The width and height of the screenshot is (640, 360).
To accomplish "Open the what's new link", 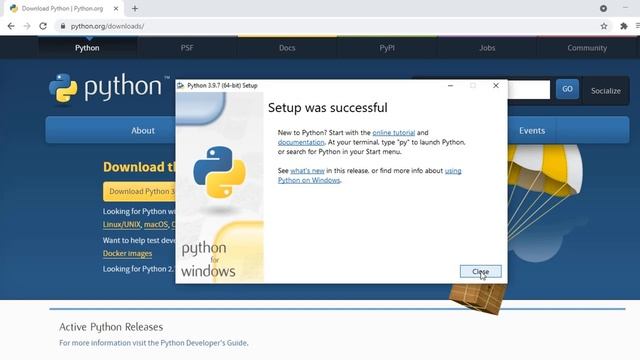I will pyautogui.click(x=307, y=171).
